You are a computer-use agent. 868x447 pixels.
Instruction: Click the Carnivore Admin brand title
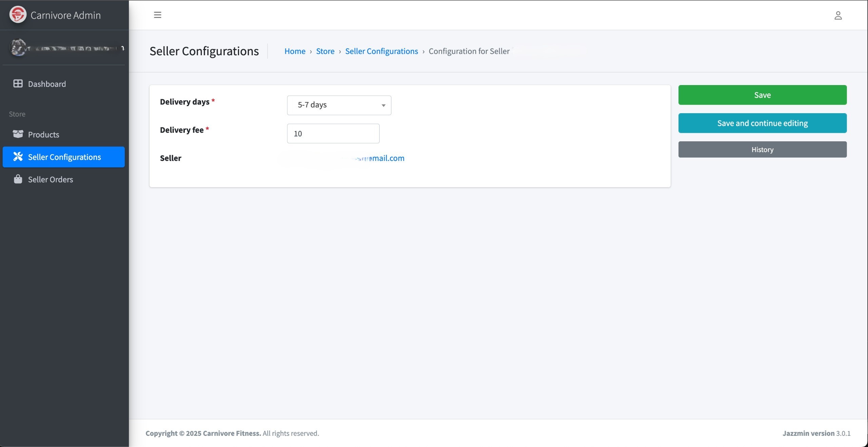pyautogui.click(x=65, y=15)
